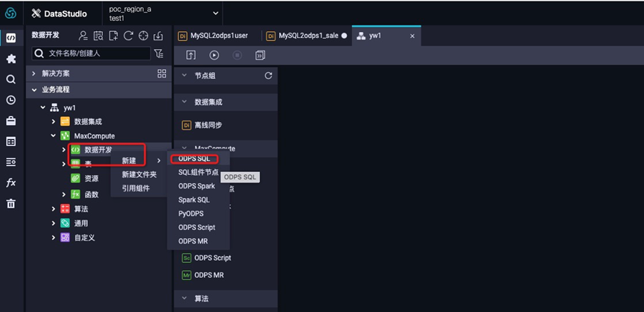Select the 资源 tree item
644x312 pixels.
91,178
